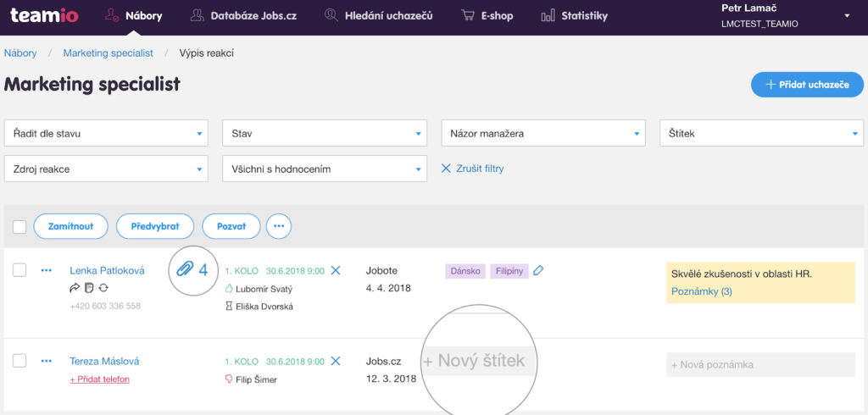Click the Zamítnout button
The width and height of the screenshot is (868, 415).
[71, 226]
